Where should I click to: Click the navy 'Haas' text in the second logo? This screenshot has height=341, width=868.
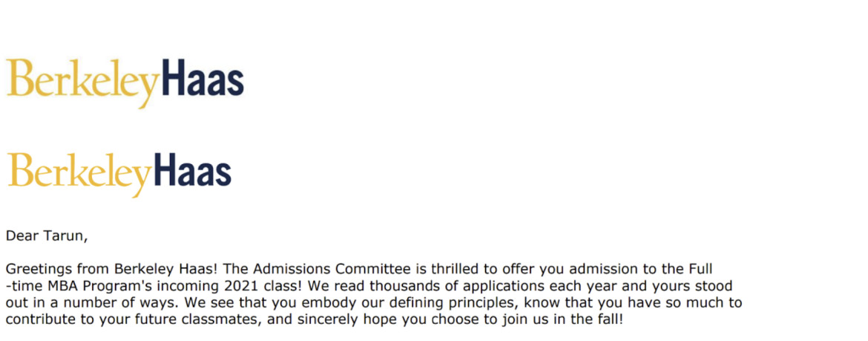[x=193, y=169]
